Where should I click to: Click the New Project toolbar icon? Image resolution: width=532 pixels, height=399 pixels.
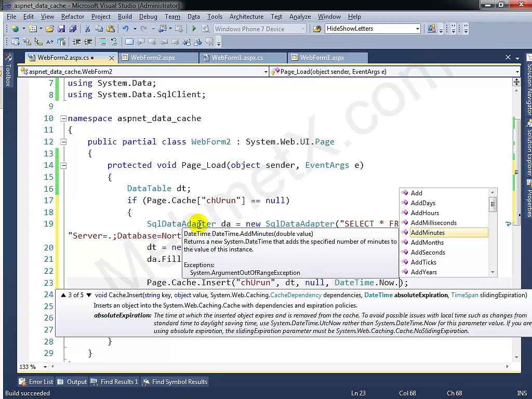[15, 29]
